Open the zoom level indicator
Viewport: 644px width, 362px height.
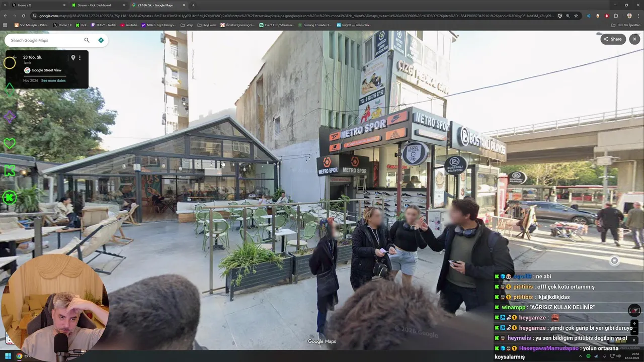pyautogui.click(x=568, y=16)
